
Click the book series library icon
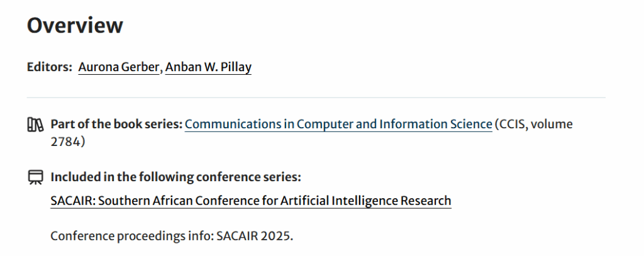click(36, 125)
